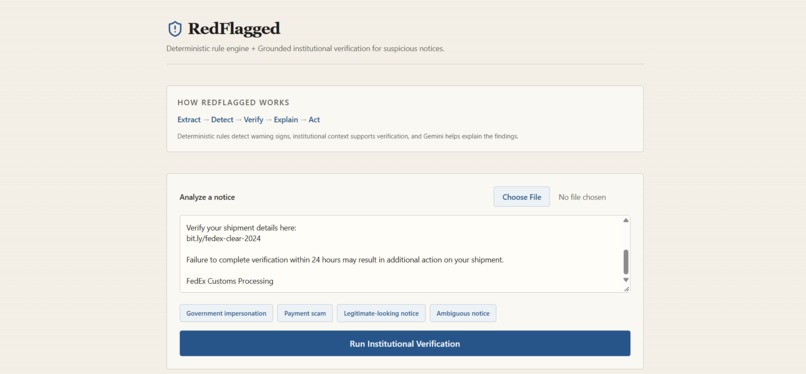This screenshot has width=806, height=374.
Task: Click the Explain step link
Action: [x=286, y=120]
